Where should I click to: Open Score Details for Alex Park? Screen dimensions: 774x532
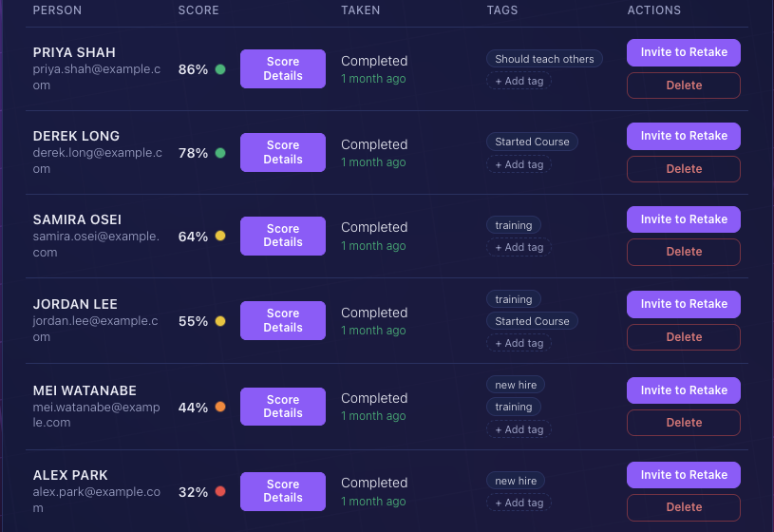pyautogui.click(x=283, y=491)
